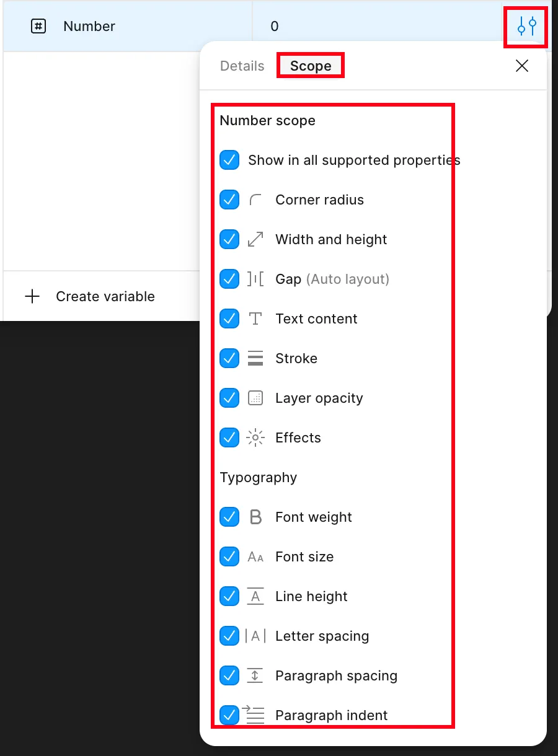Uncheck the Paragraph spacing checkbox

pos(229,676)
